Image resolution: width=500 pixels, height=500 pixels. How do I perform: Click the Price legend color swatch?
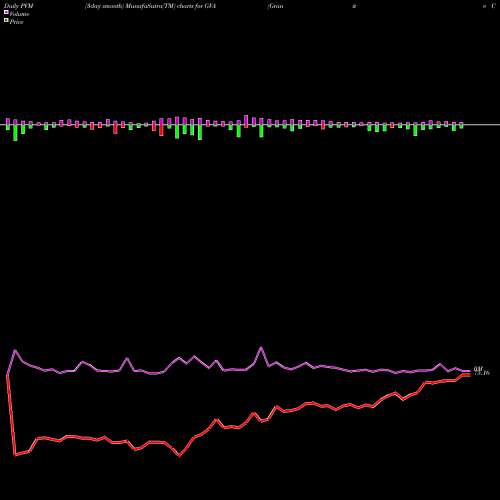pos(6,21)
